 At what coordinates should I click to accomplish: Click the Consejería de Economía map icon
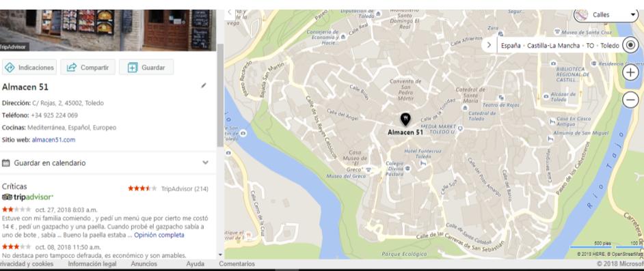[343, 37]
